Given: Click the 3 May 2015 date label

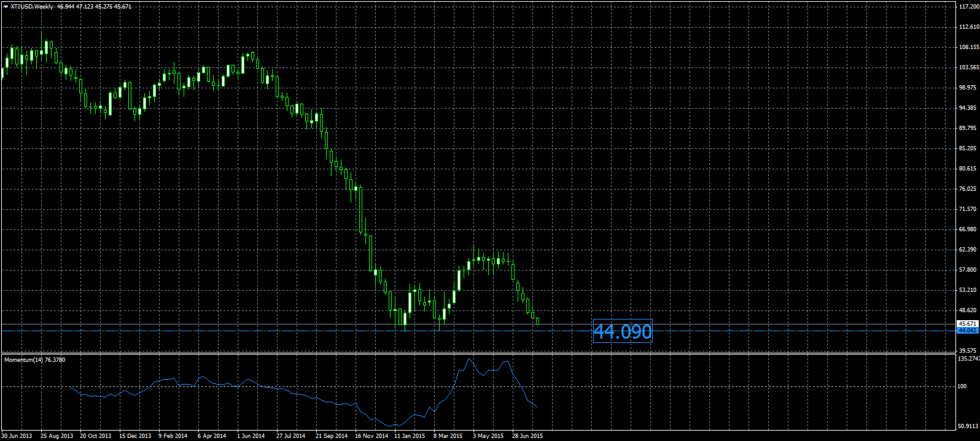Looking at the screenshot, I should pyautogui.click(x=488, y=436).
